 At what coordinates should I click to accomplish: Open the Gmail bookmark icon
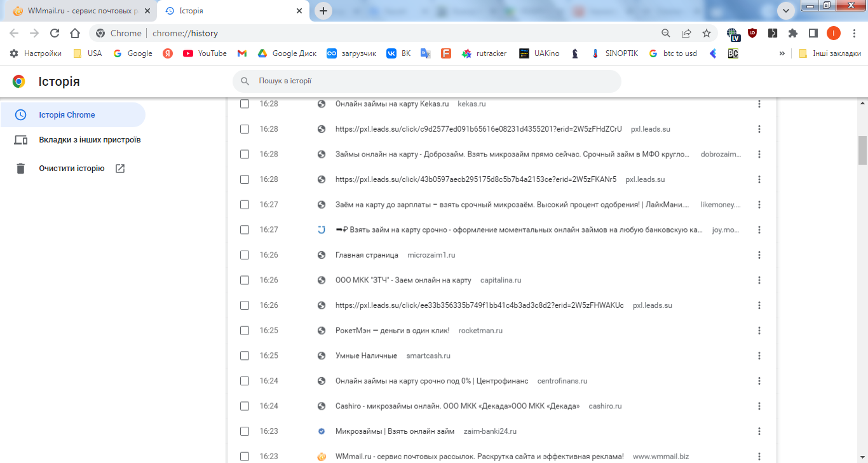pos(242,53)
